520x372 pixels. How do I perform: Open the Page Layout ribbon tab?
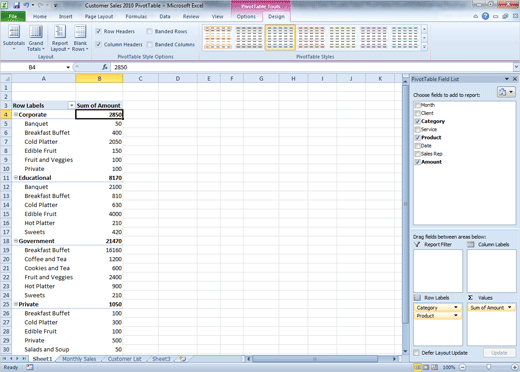99,16
